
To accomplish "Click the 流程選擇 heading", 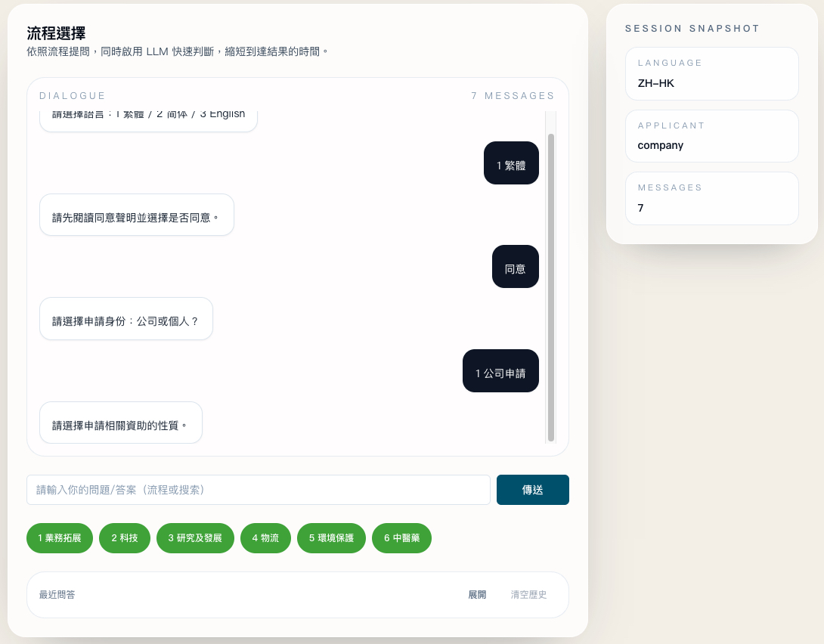I will point(56,33).
